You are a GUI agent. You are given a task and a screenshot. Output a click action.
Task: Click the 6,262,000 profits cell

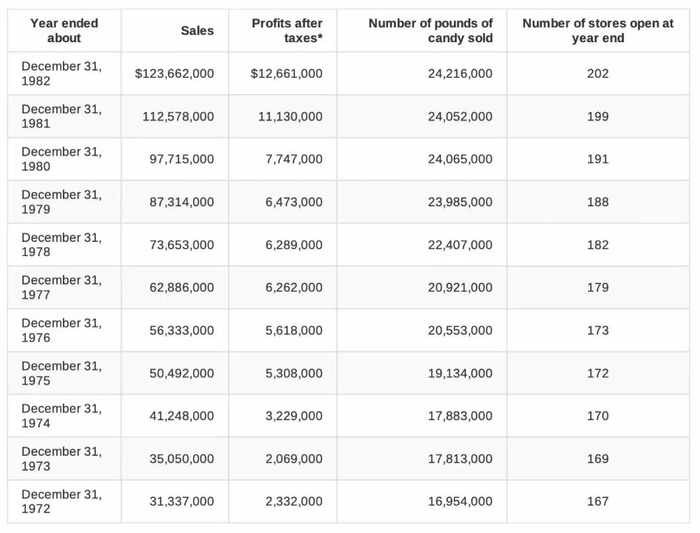pos(294,288)
